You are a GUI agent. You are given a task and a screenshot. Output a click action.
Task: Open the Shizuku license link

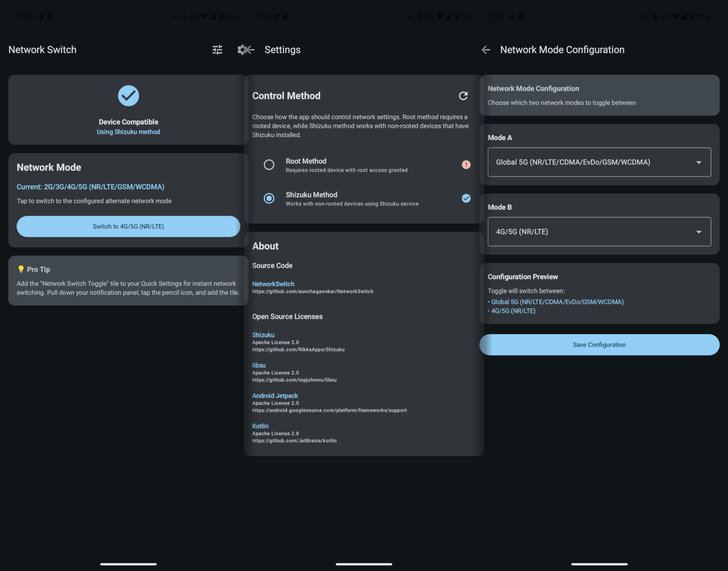pos(263,335)
